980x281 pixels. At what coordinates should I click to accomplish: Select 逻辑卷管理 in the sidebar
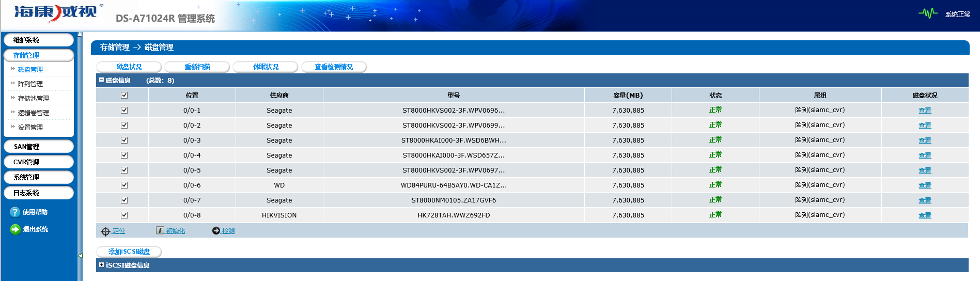(x=34, y=113)
